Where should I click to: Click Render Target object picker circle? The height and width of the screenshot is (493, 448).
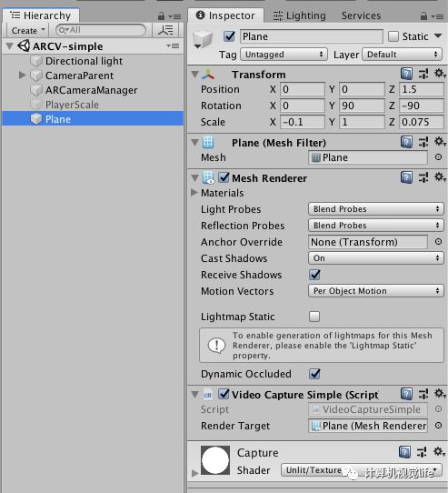pyautogui.click(x=438, y=426)
